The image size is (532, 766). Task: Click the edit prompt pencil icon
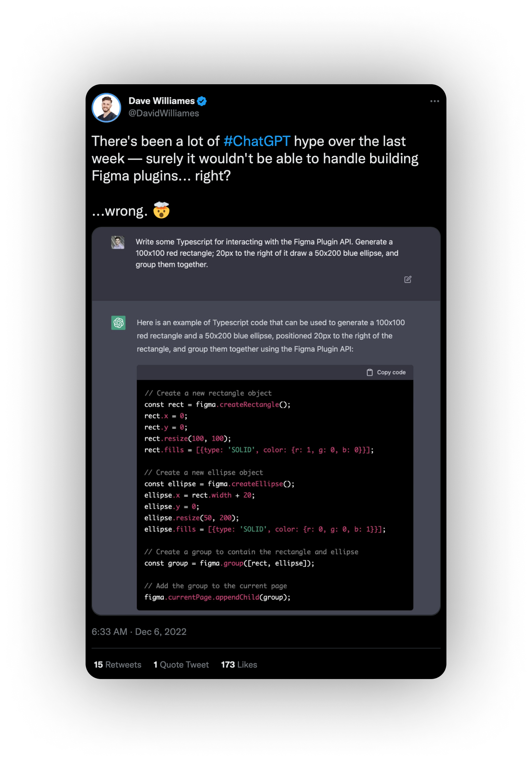click(x=407, y=280)
